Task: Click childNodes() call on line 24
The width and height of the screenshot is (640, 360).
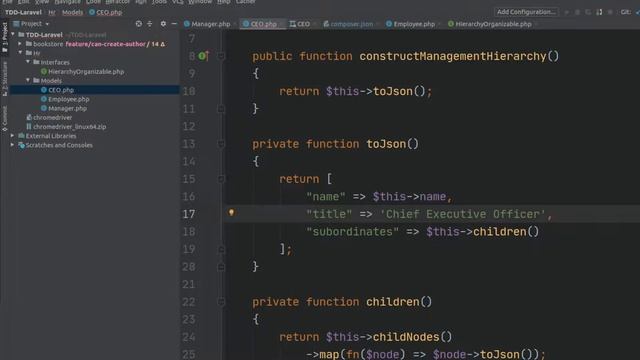Action: tap(412, 337)
